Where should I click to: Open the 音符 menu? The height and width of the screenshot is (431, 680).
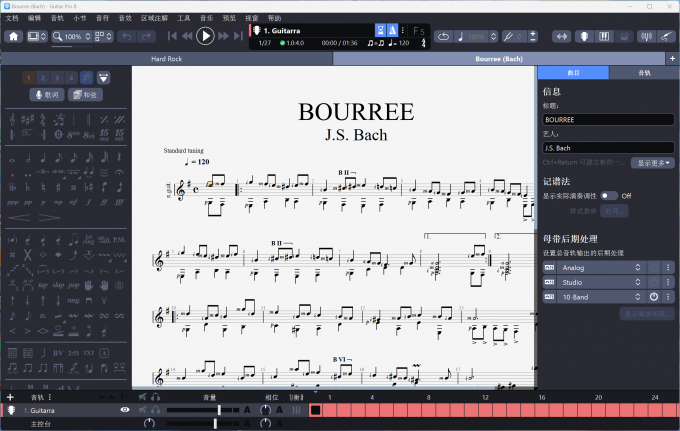click(102, 18)
